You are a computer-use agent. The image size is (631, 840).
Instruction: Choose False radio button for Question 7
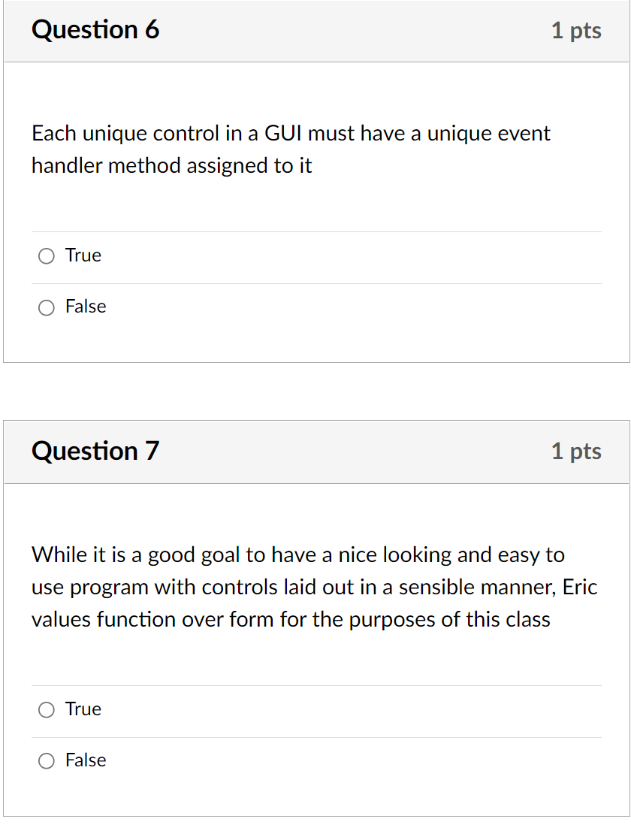(x=47, y=760)
